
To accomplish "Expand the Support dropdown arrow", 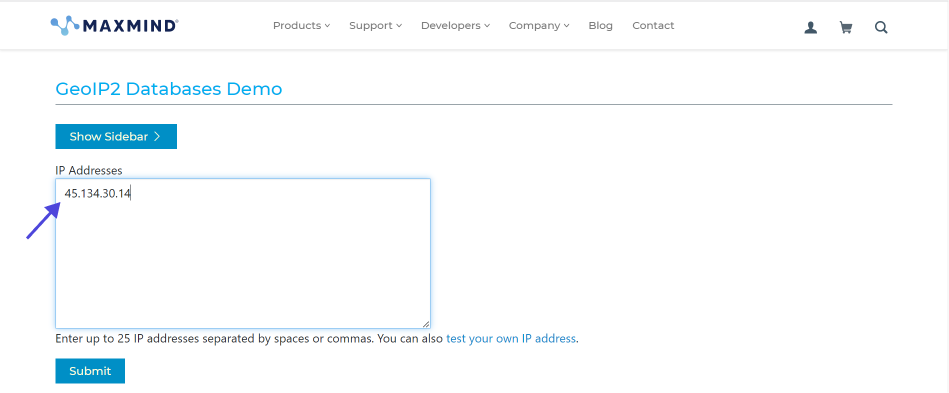I will pyautogui.click(x=399, y=26).
